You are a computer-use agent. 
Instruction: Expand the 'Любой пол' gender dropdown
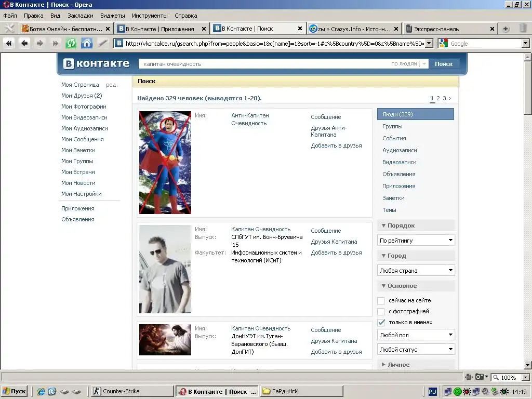click(416, 335)
